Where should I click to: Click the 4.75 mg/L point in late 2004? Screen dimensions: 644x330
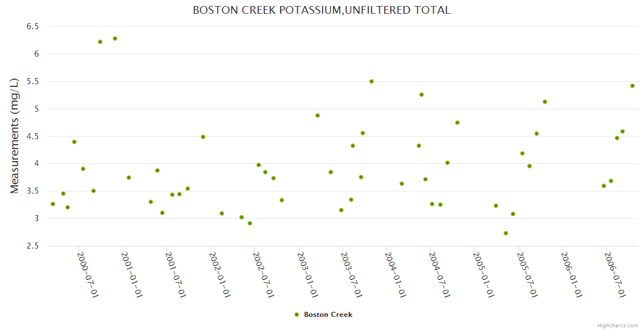tap(457, 123)
